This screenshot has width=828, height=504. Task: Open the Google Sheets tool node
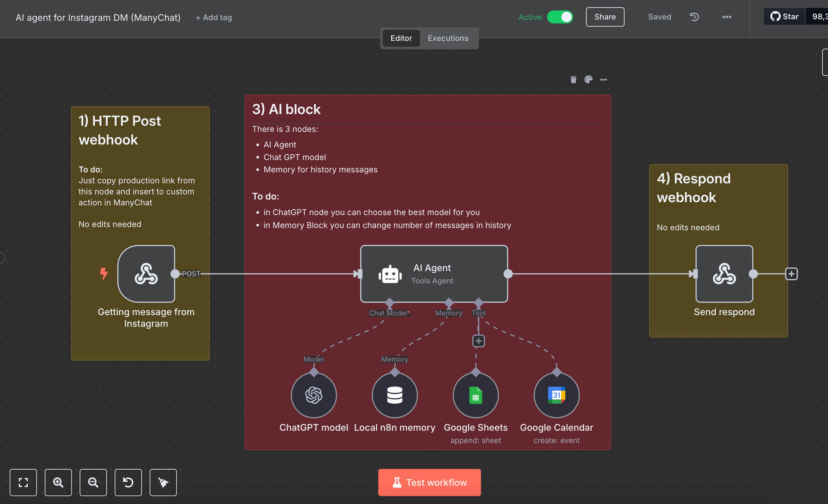(476, 395)
